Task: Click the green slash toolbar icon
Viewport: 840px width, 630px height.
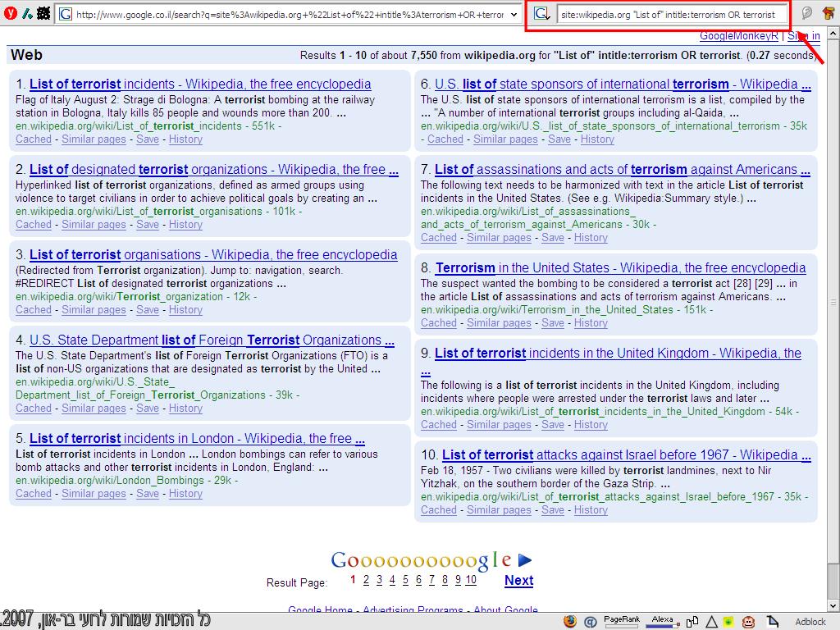Action: click(27, 14)
